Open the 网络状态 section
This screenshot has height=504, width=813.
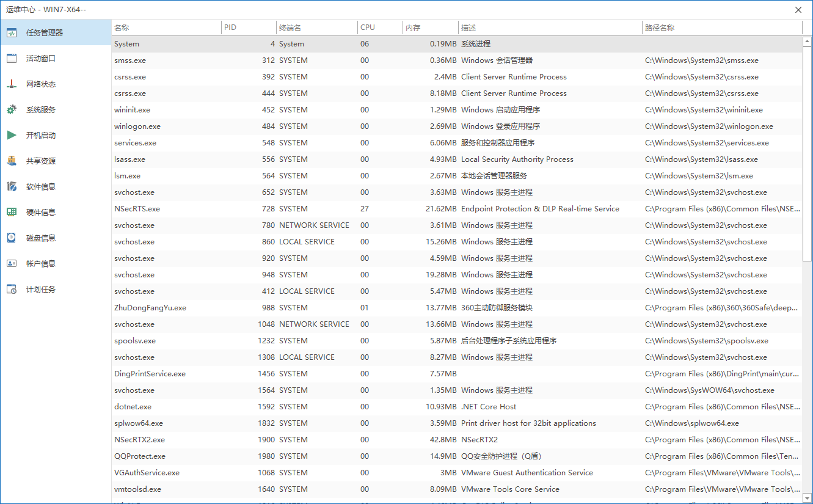click(56, 84)
